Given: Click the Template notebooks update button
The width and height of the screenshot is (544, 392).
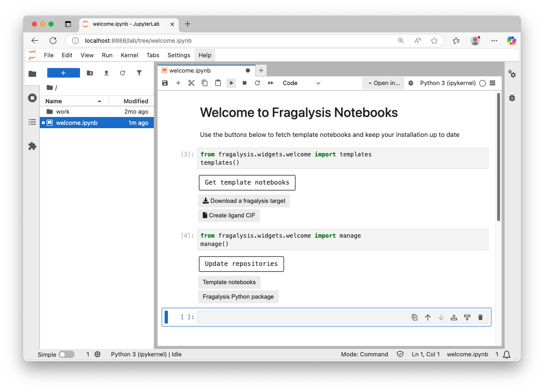Looking at the screenshot, I should (229, 282).
